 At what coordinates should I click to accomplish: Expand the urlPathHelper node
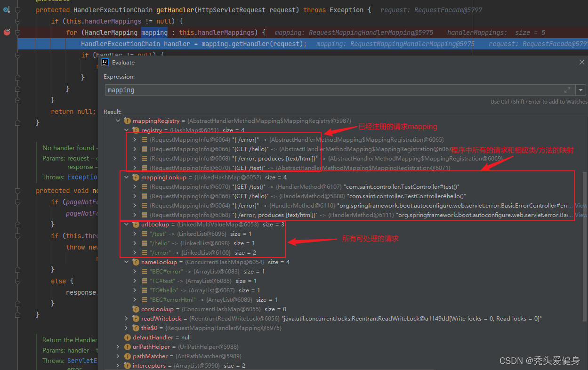click(x=118, y=347)
